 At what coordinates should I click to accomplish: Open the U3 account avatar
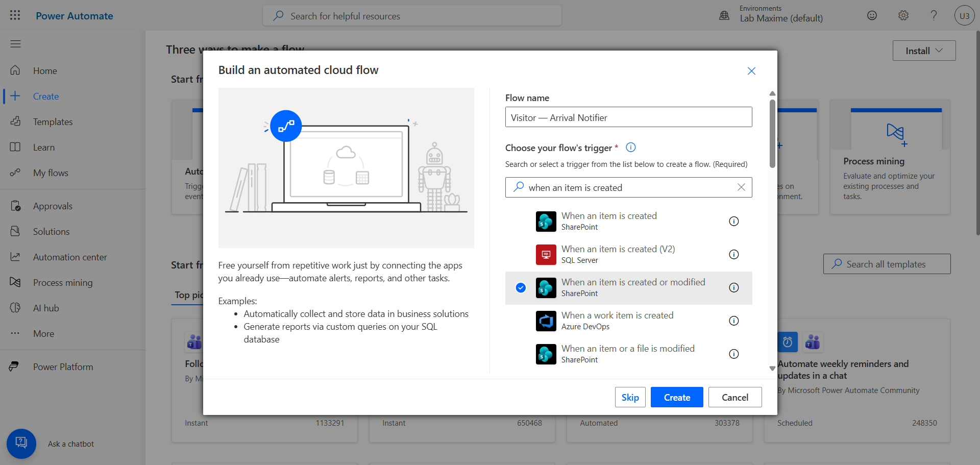click(x=964, y=15)
